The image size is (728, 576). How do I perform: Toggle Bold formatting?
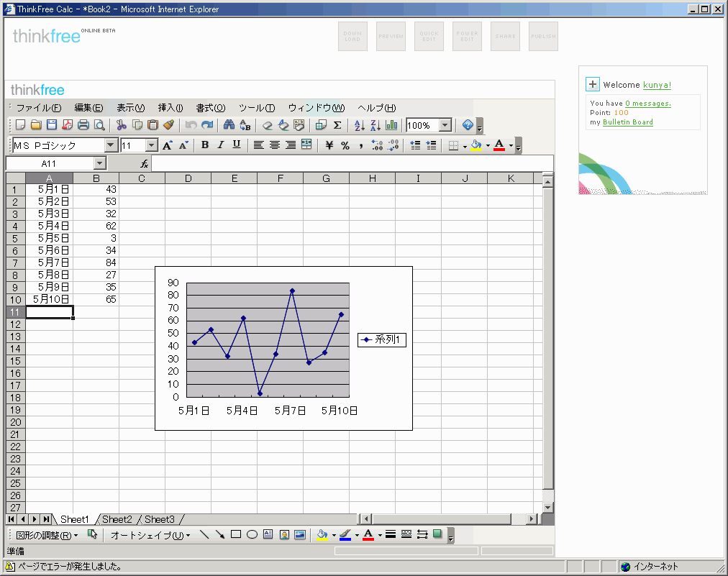[205, 145]
